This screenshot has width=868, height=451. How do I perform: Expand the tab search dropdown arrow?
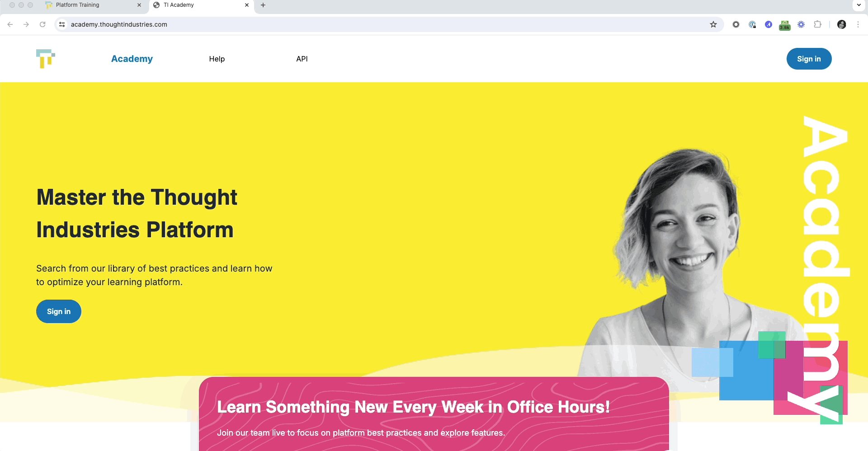click(859, 5)
